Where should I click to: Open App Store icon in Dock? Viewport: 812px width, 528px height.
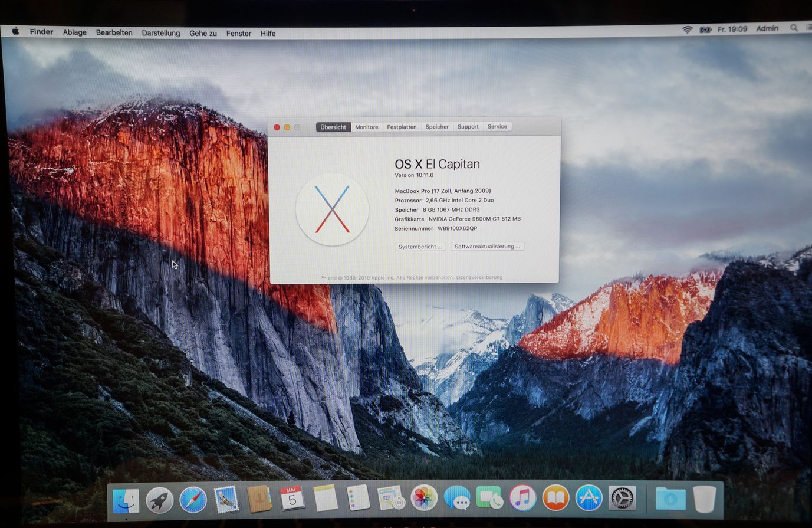pyautogui.click(x=589, y=499)
